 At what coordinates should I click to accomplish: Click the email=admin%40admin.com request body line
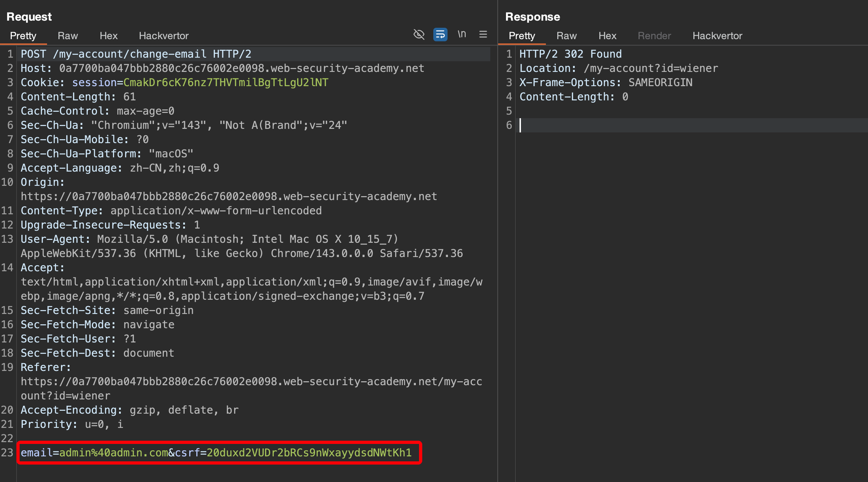pyautogui.click(x=216, y=452)
